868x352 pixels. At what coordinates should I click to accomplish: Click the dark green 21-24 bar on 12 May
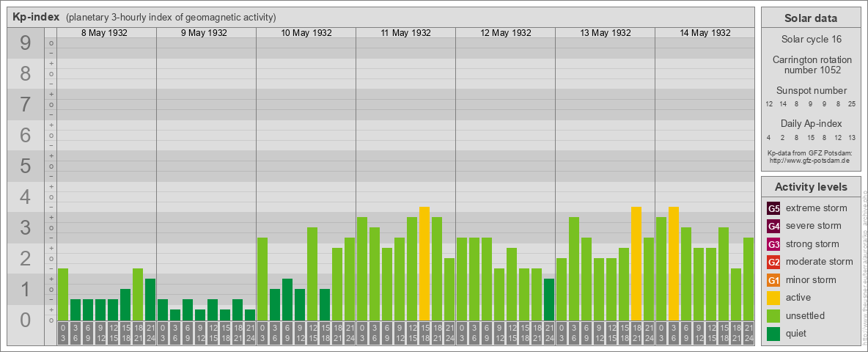(x=549, y=299)
